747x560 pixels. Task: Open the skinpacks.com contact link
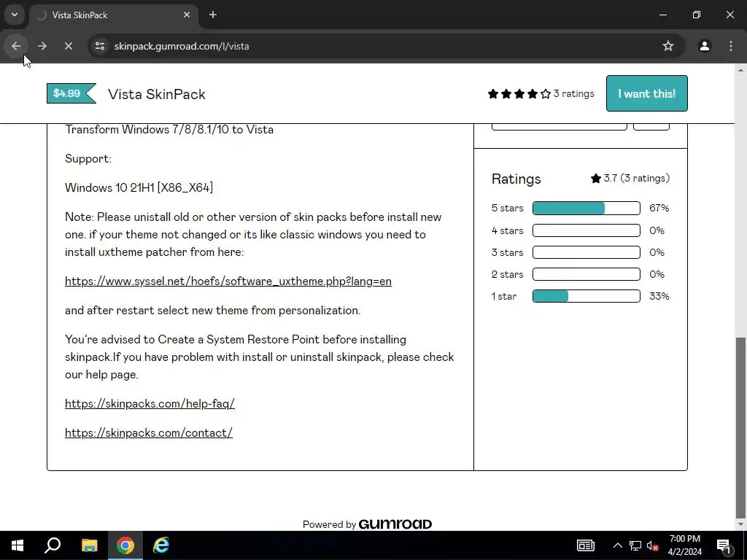tap(149, 433)
